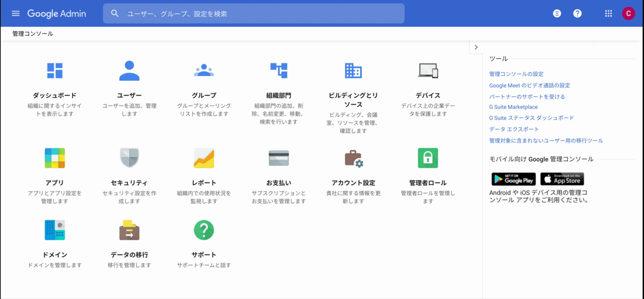Open the 管理者ロール lock icon
The height and width of the screenshot is (299, 644).
coord(428,158)
